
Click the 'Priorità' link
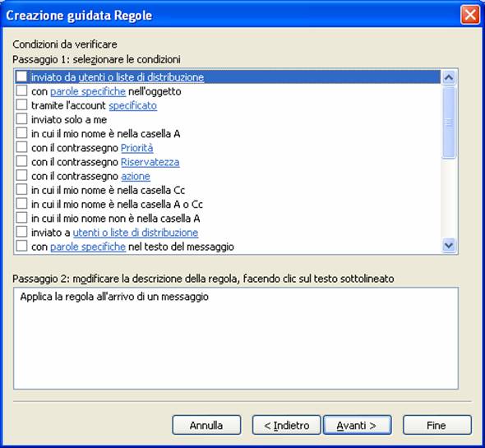(x=136, y=148)
